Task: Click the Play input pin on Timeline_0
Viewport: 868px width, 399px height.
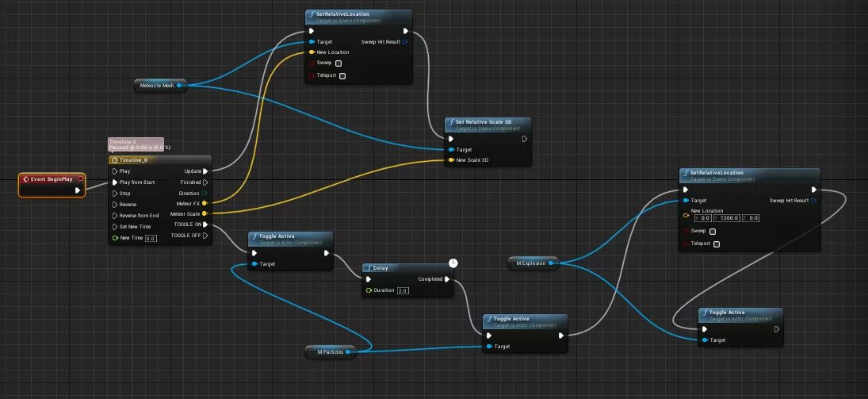Action: pos(115,171)
